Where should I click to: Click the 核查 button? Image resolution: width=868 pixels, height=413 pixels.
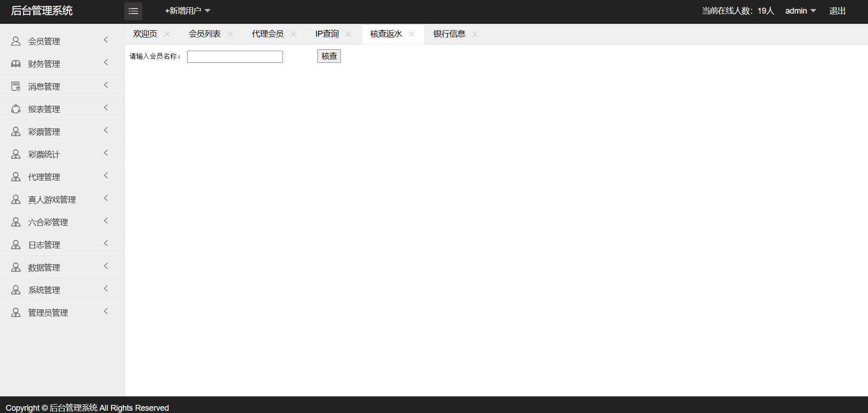(329, 56)
